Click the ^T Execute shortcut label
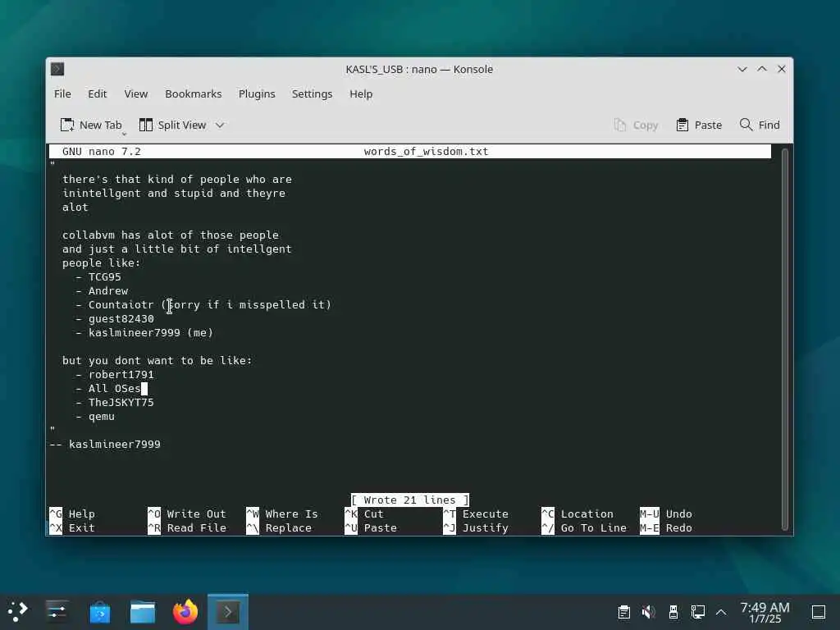Screen dimensions: 840x630 476,514
